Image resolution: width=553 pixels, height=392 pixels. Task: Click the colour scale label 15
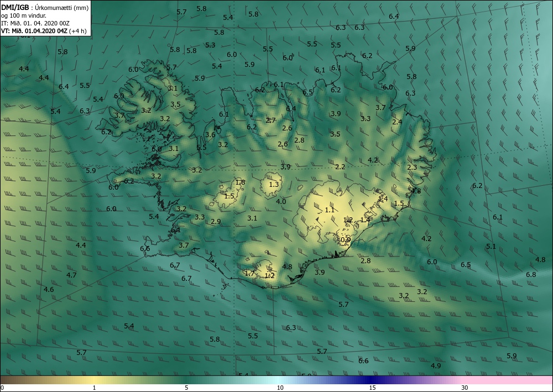tap(372, 388)
